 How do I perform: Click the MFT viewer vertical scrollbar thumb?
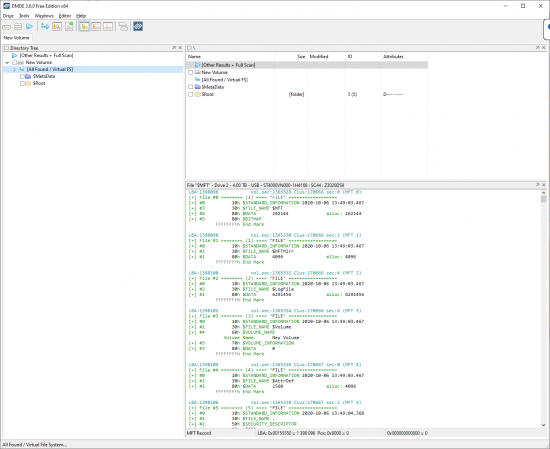pyautogui.click(x=543, y=199)
